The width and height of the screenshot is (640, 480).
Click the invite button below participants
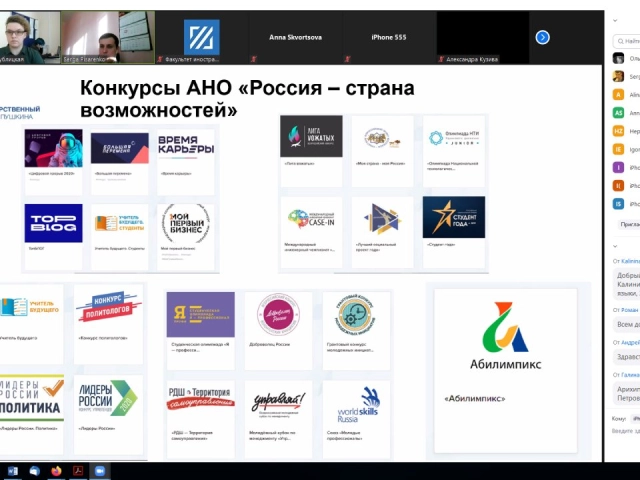tap(629, 224)
